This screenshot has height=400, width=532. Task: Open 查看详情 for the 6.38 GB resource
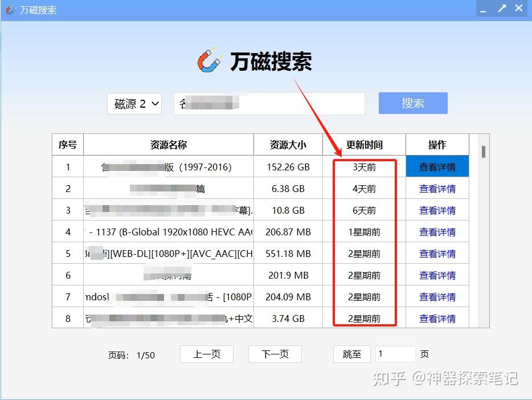click(x=437, y=188)
